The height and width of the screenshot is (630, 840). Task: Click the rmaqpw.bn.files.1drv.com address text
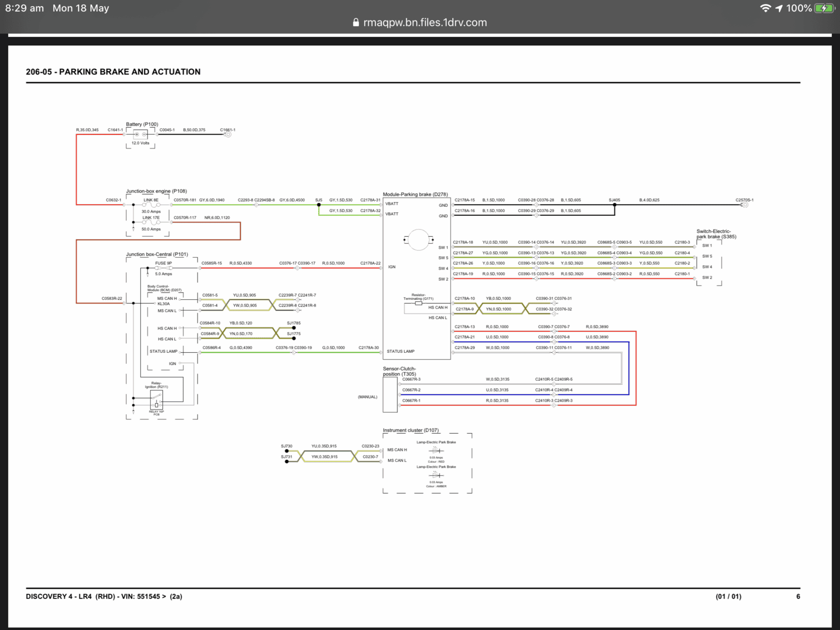(425, 23)
